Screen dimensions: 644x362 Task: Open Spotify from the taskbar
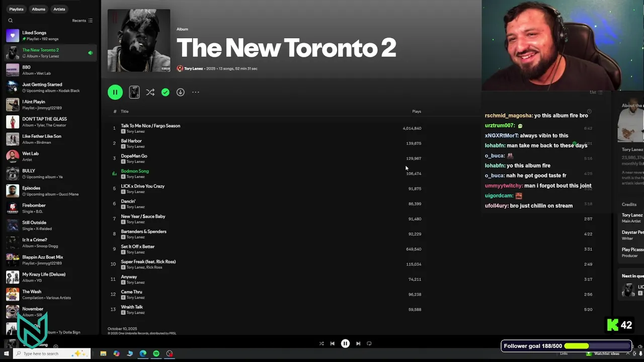click(x=156, y=353)
